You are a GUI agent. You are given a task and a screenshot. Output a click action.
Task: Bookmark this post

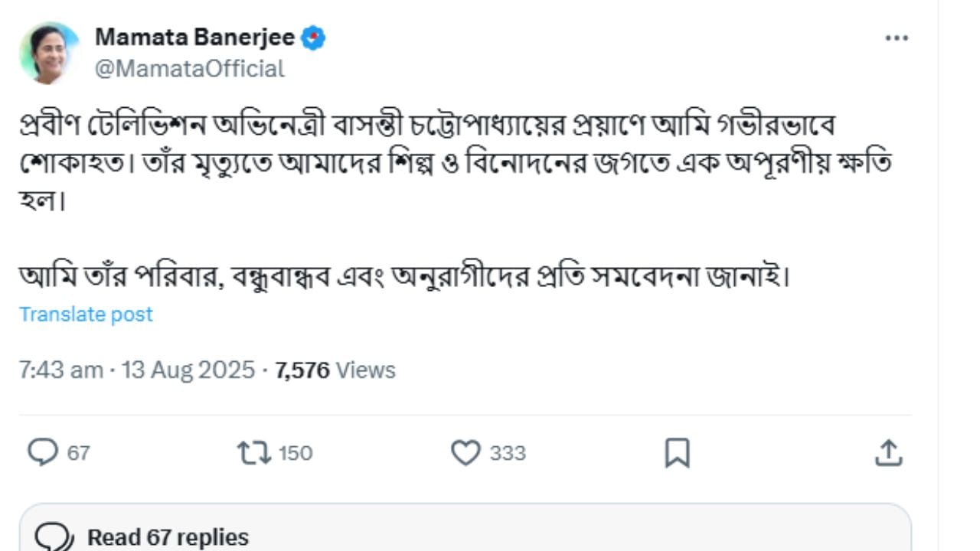click(x=677, y=452)
